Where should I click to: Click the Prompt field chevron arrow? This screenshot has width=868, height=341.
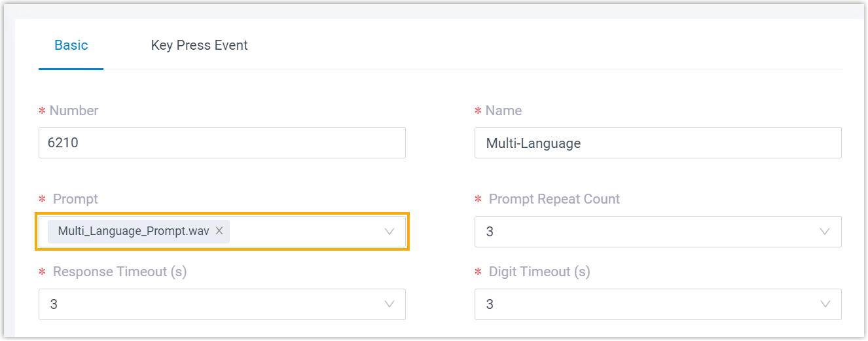389,231
